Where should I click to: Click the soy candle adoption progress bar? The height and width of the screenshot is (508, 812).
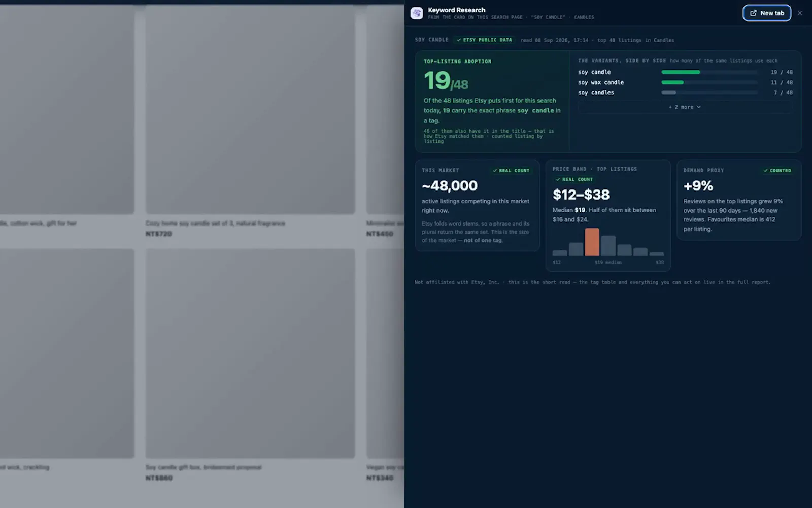click(709, 72)
